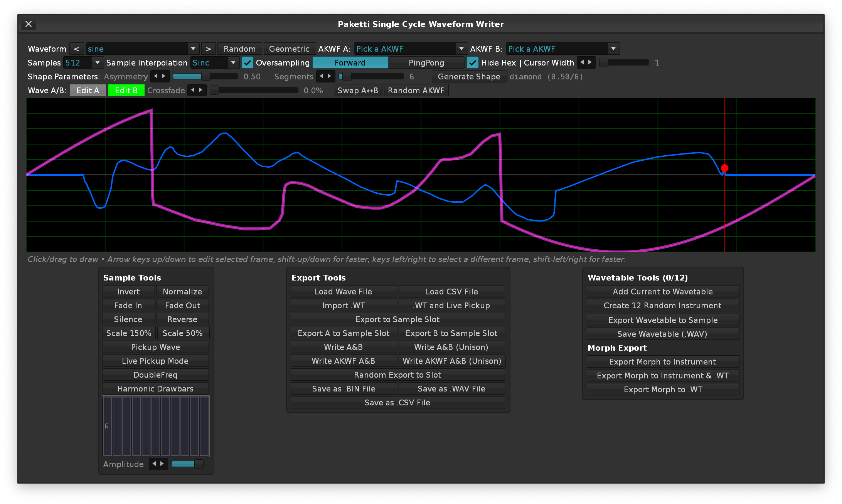842x504 pixels.
Task: Click Amplitude left arrow stepper
Action: [154, 464]
